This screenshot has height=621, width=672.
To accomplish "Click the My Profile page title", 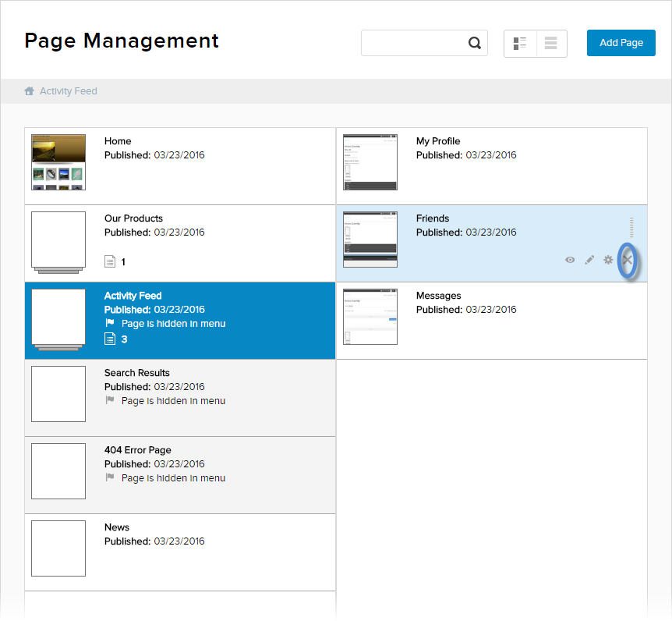I will 438,141.
